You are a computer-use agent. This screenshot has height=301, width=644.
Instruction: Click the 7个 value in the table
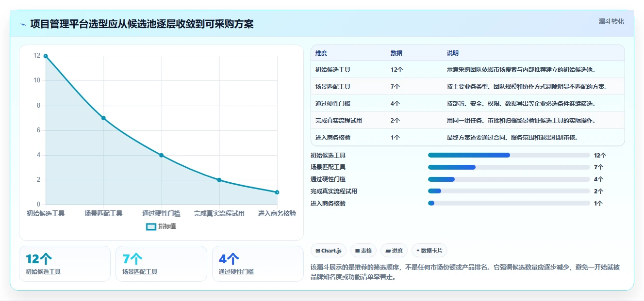tap(396, 87)
